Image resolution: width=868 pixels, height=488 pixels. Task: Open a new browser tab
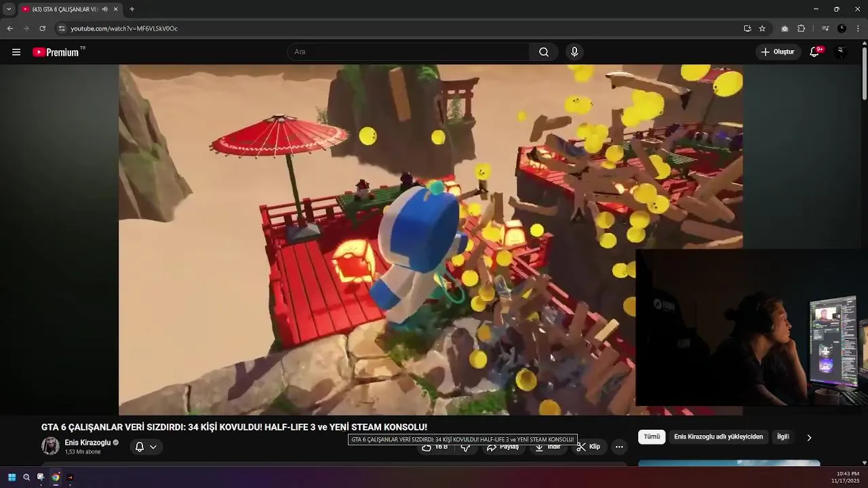(x=132, y=9)
